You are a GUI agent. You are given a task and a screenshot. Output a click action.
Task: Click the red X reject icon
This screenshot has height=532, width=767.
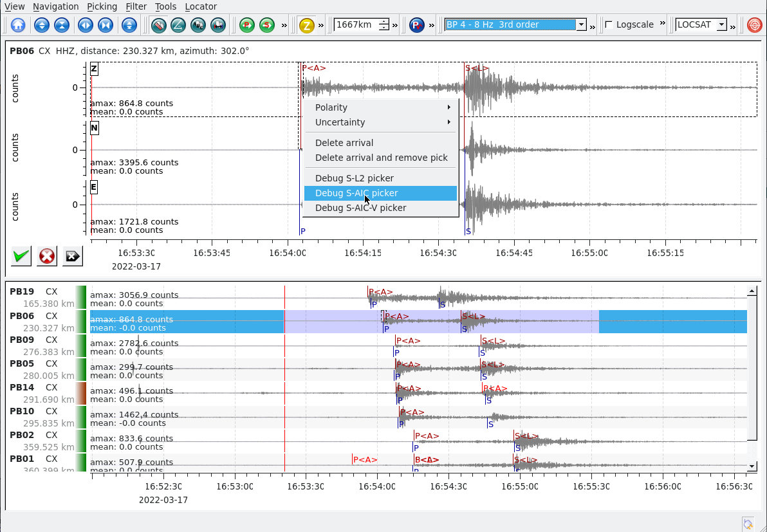(x=46, y=256)
